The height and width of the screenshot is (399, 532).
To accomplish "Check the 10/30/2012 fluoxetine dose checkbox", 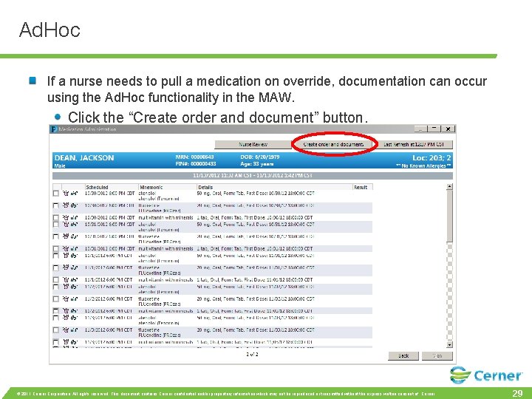I will [56, 205].
